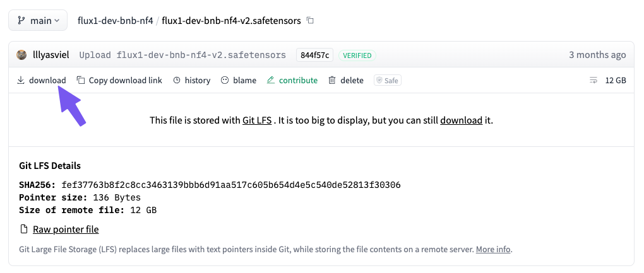Click the line wrap icon beside 12 GB
Image resolution: width=644 pixels, height=273 pixels.
click(x=593, y=80)
